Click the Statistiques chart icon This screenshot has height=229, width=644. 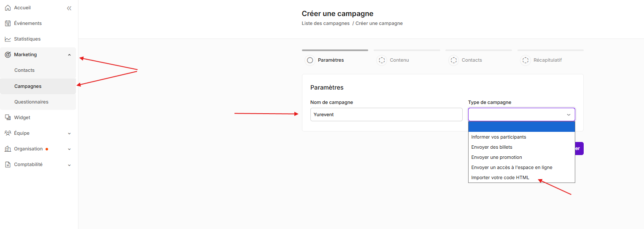coord(8,39)
